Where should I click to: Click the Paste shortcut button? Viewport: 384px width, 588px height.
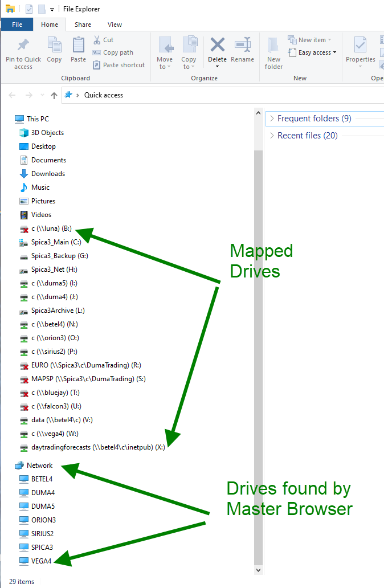click(x=119, y=65)
